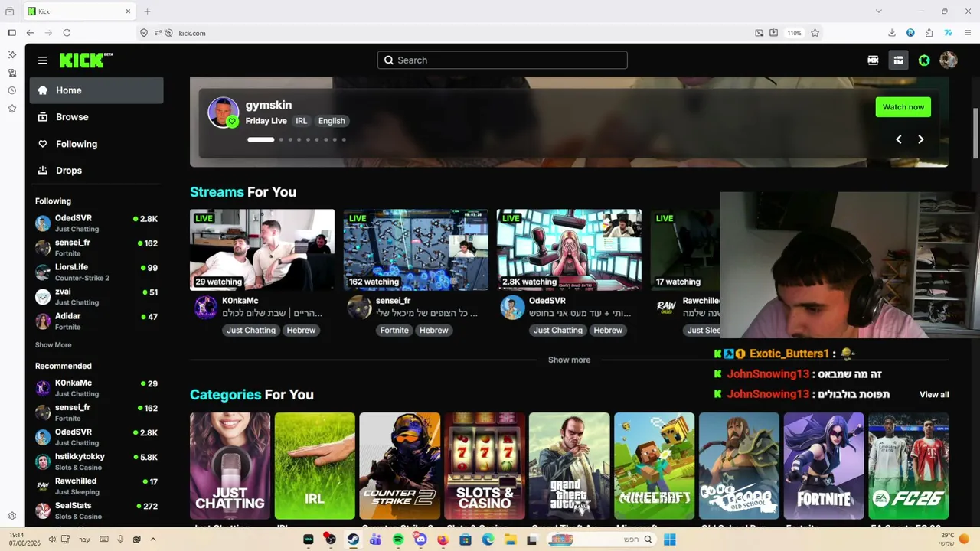980x551 pixels.
Task: Open the OdedSVR 2.8K watching thumbnail
Action: tap(569, 249)
